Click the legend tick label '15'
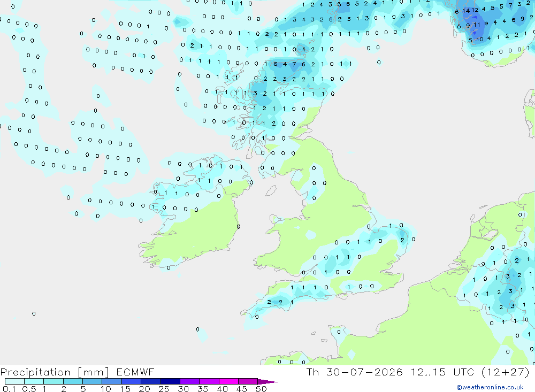Image resolution: width=535 pixels, height=392 pixels. pyautogui.click(x=125, y=389)
